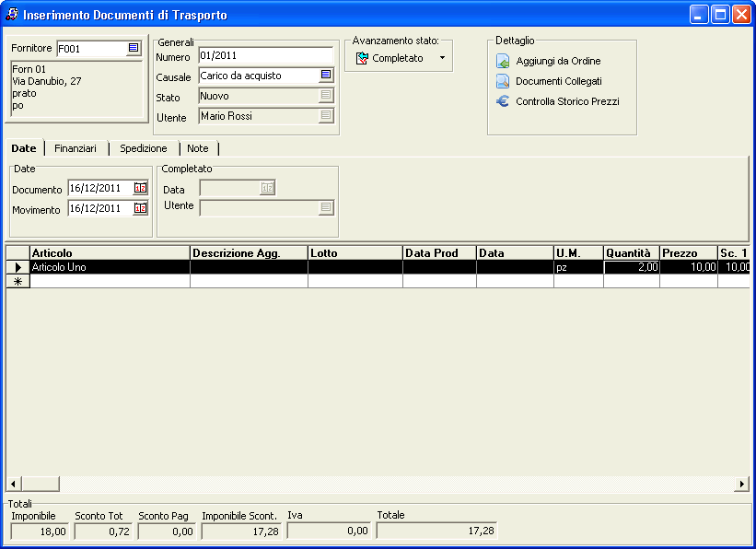The width and height of the screenshot is (756, 549).
Task: Click the Documenti Collegati icon
Action: point(503,81)
